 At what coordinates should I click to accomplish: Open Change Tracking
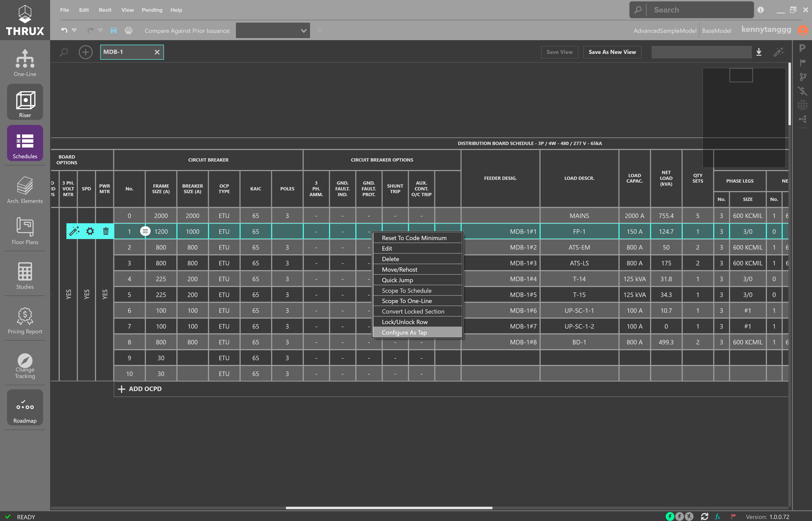click(x=25, y=366)
